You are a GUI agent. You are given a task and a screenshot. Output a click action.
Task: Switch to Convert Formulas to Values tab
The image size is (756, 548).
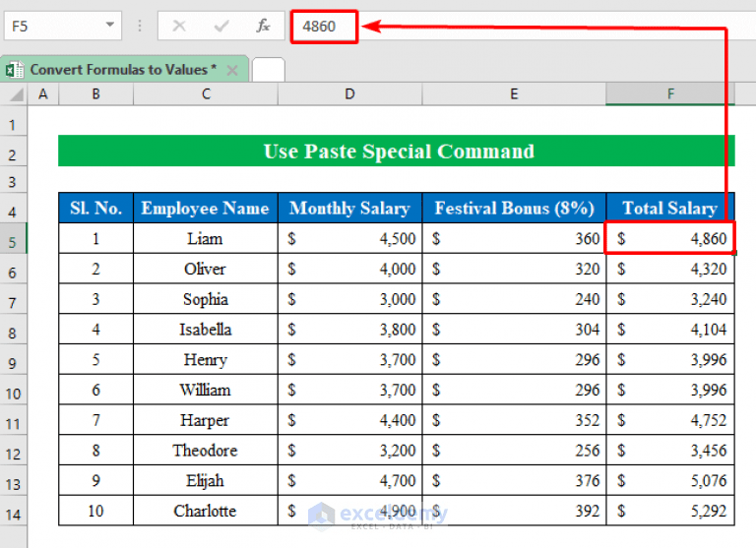point(124,70)
